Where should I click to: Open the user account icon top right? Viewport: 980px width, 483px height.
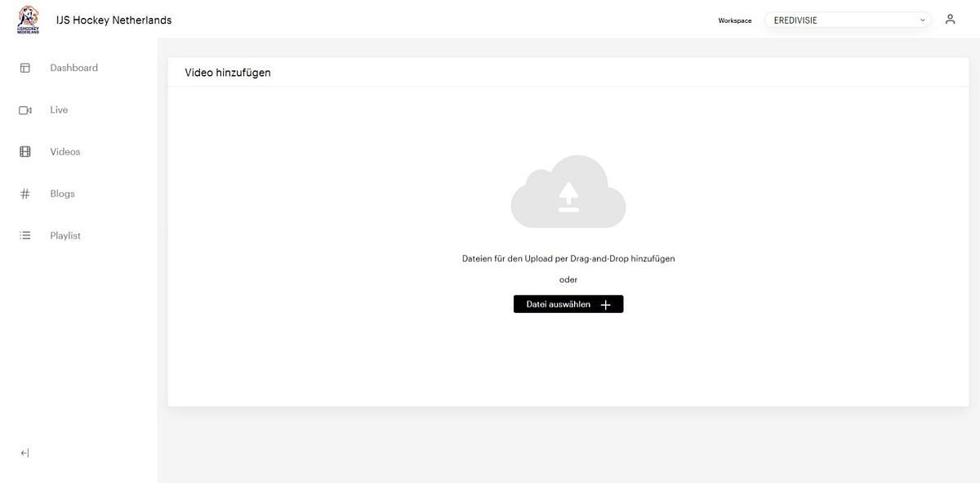click(950, 18)
